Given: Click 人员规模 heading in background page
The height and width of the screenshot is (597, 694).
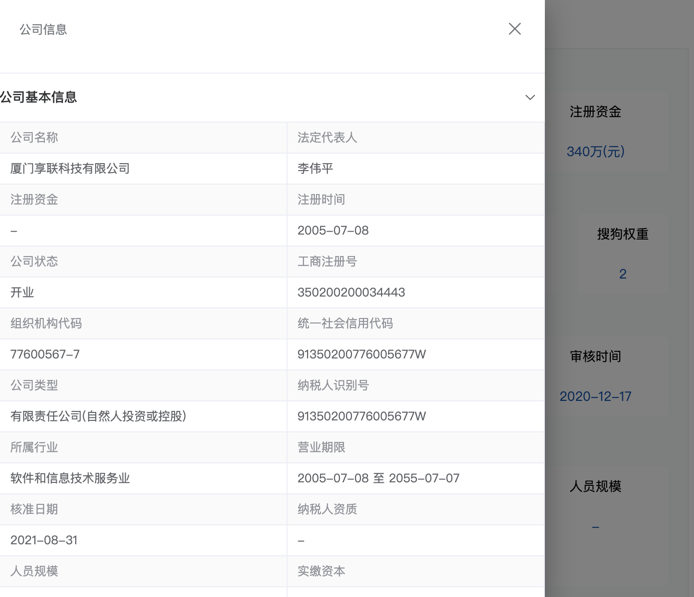Looking at the screenshot, I should click(x=595, y=486).
